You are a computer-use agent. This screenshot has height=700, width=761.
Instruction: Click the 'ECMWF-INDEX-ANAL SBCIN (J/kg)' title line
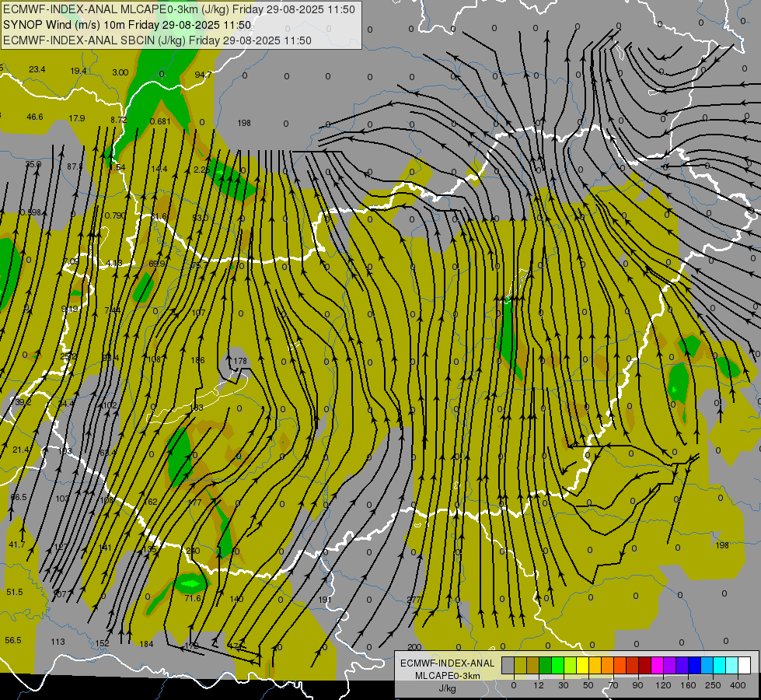point(157,40)
